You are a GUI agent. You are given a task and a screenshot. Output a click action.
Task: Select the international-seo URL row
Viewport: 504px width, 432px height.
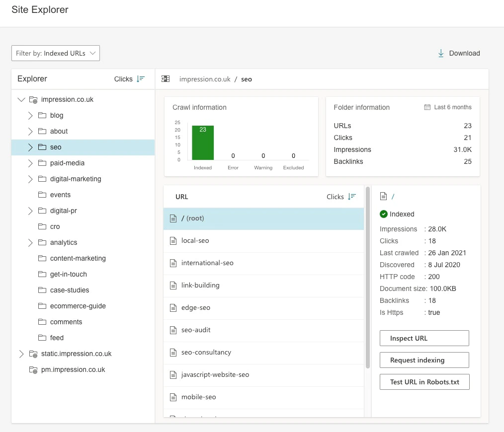pyautogui.click(x=263, y=263)
